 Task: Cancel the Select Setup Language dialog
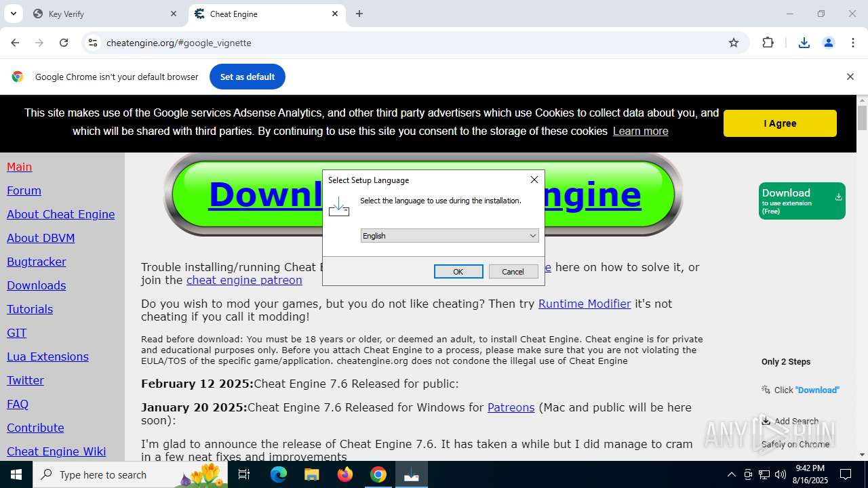(513, 272)
